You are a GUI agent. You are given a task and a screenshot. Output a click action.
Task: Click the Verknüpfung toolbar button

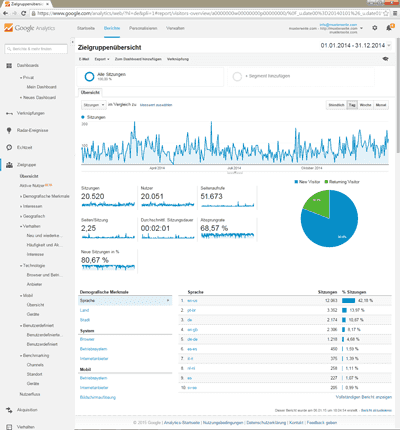click(178, 59)
